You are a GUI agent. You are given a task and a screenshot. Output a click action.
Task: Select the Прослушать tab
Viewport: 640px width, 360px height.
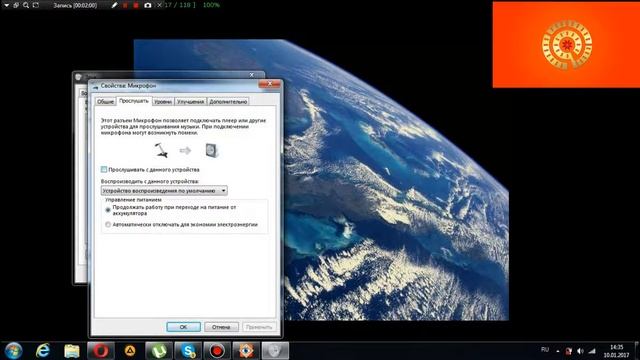tap(134, 101)
